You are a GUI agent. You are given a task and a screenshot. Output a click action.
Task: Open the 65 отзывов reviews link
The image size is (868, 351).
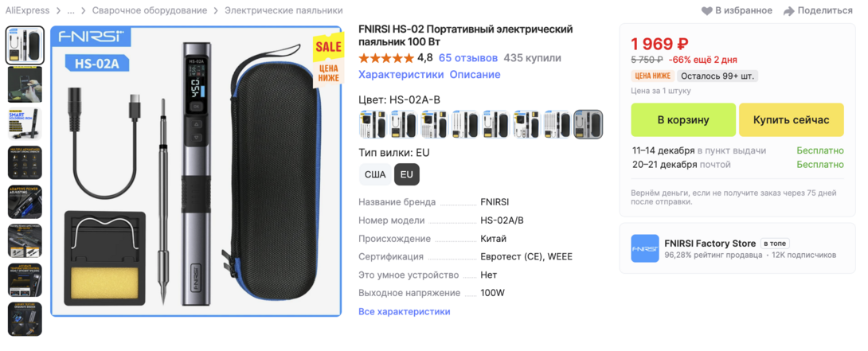point(467,57)
